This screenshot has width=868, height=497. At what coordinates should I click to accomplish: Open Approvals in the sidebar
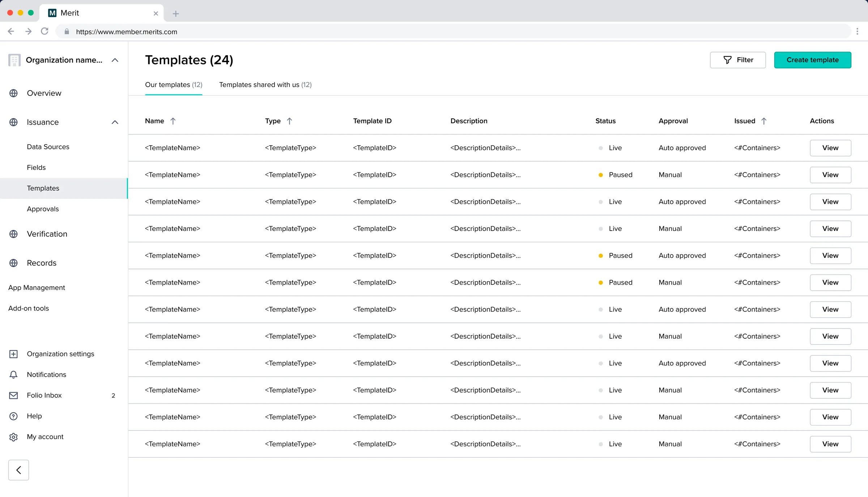[x=43, y=209]
